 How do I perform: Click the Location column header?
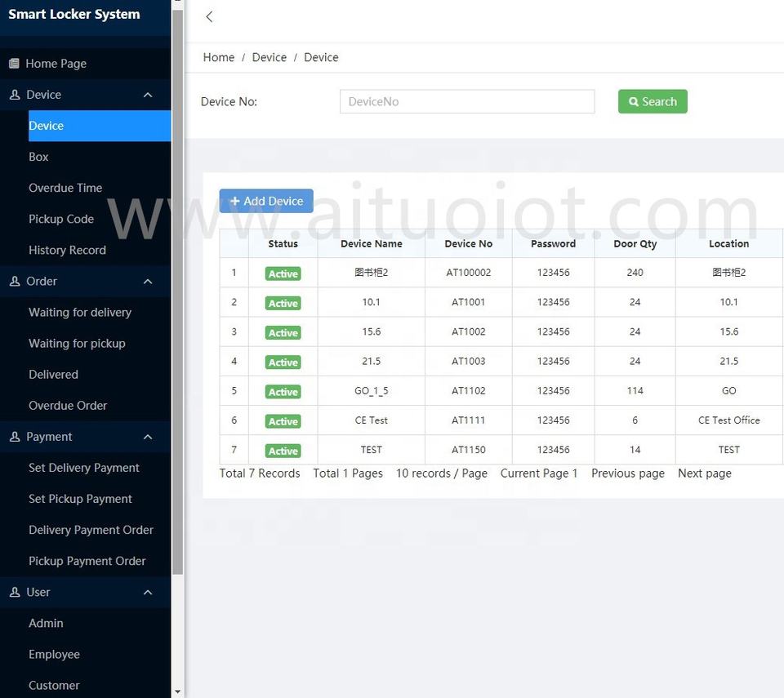click(729, 243)
